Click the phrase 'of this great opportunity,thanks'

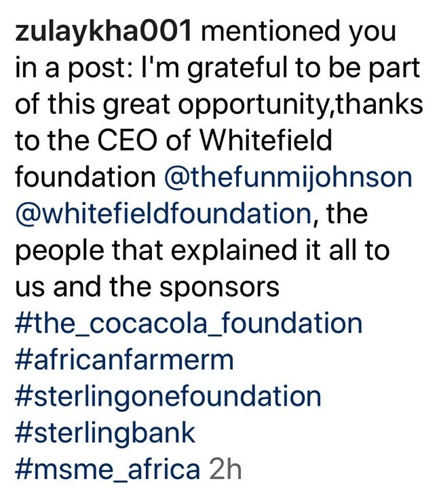219,105
